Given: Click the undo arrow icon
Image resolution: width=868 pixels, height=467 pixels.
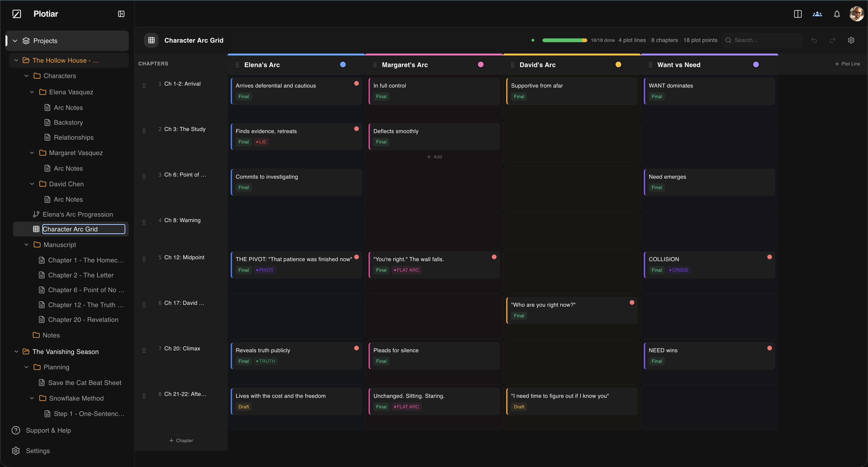Looking at the screenshot, I should point(814,40).
